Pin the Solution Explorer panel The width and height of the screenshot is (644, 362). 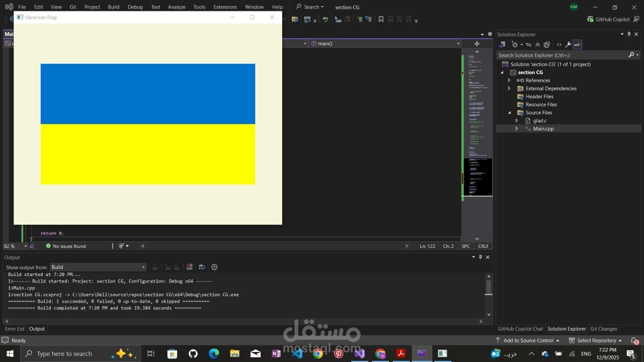[x=629, y=34]
